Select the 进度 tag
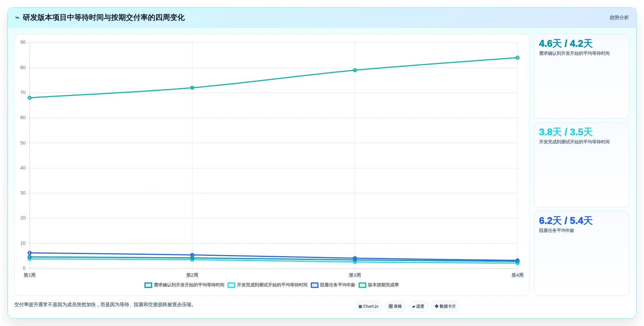The width and height of the screenshot is (644, 326). 418,307
